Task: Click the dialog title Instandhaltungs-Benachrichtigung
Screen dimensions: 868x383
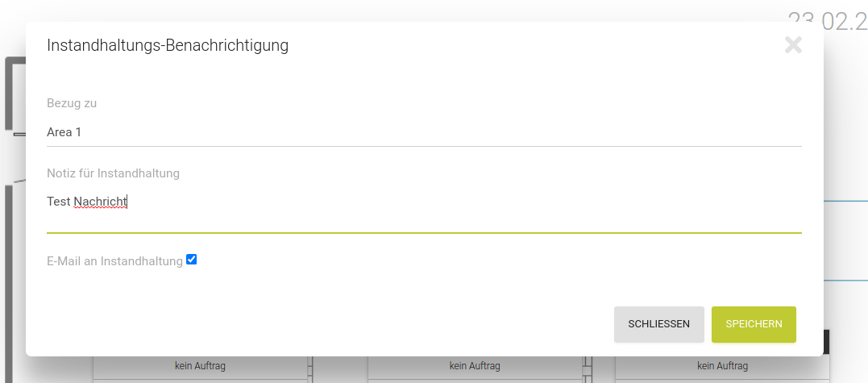Action: click(168, 45)
